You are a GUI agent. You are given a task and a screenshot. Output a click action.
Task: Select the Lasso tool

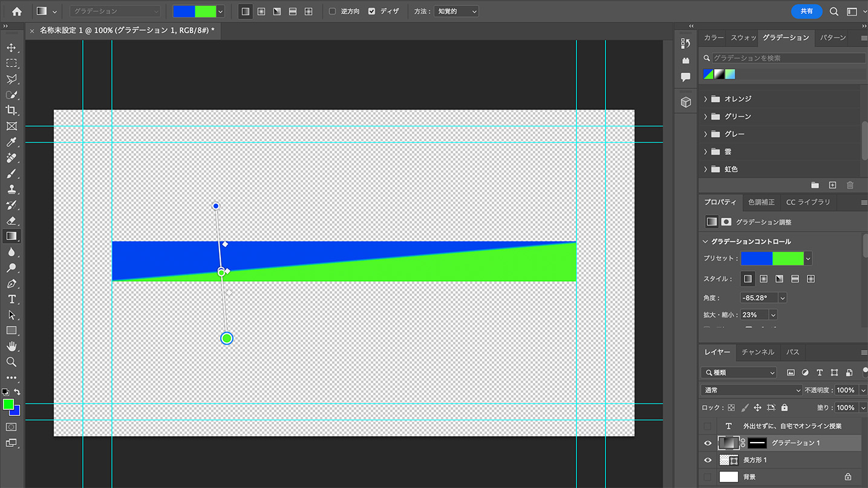pyautogui.click(x=12, y=79)
